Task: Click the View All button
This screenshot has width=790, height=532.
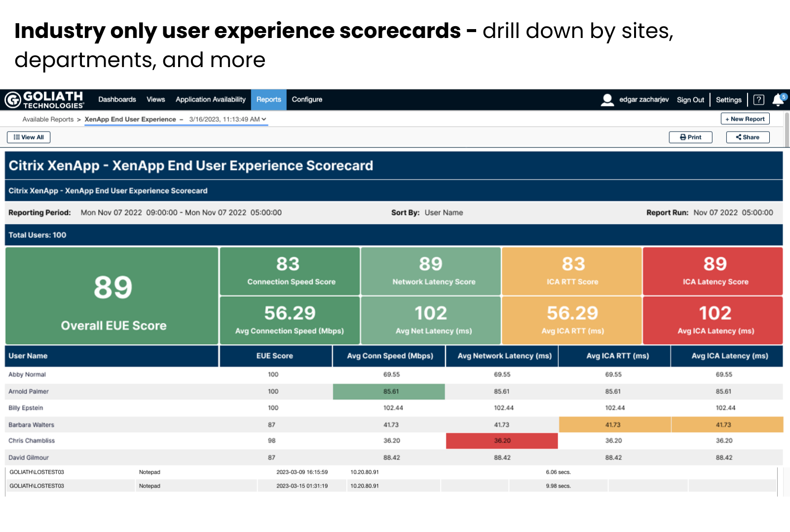Action: click(x=29, y=137)
